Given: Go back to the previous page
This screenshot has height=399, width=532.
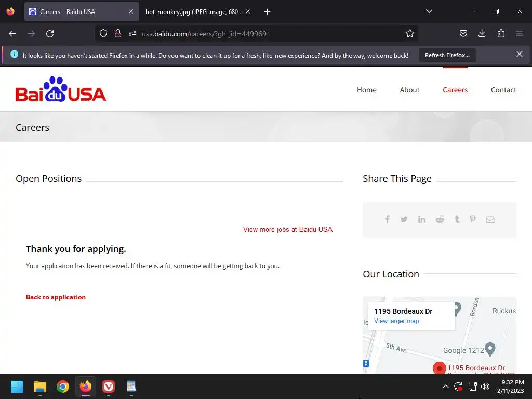Looking at the screenshot, I should pos(12,34).
